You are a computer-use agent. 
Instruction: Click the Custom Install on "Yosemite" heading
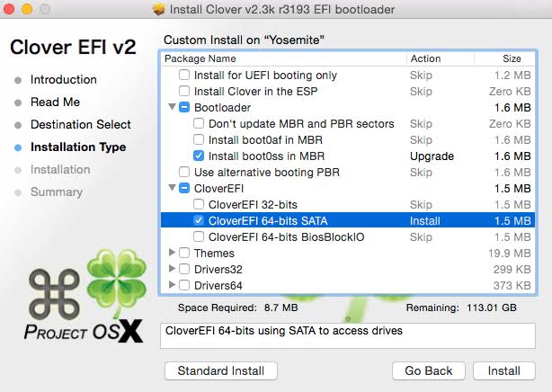[x=244, y=40]
